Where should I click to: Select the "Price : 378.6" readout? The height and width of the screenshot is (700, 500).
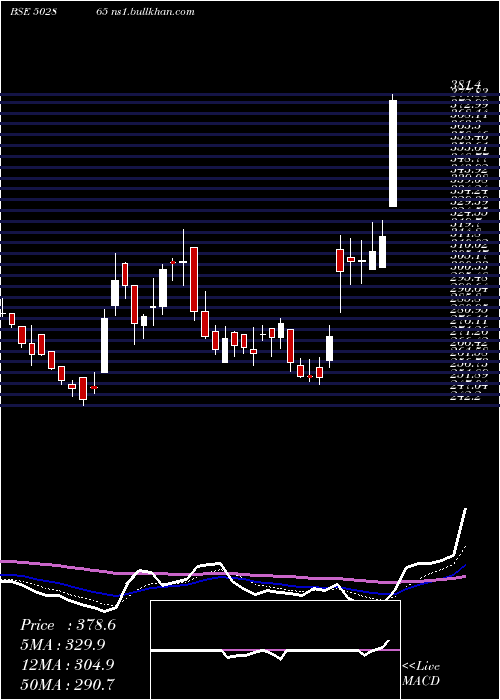point(68,625)
